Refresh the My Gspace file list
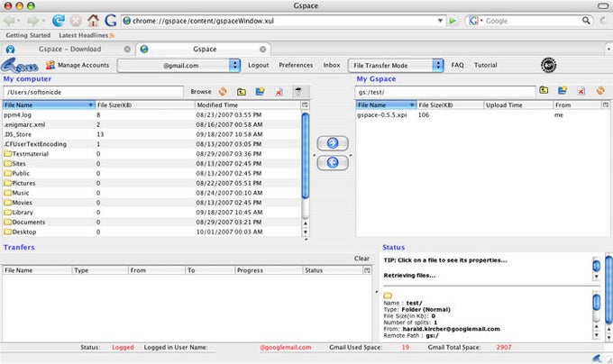Screen dimensions: 613x364 click(x=600, y=91)
